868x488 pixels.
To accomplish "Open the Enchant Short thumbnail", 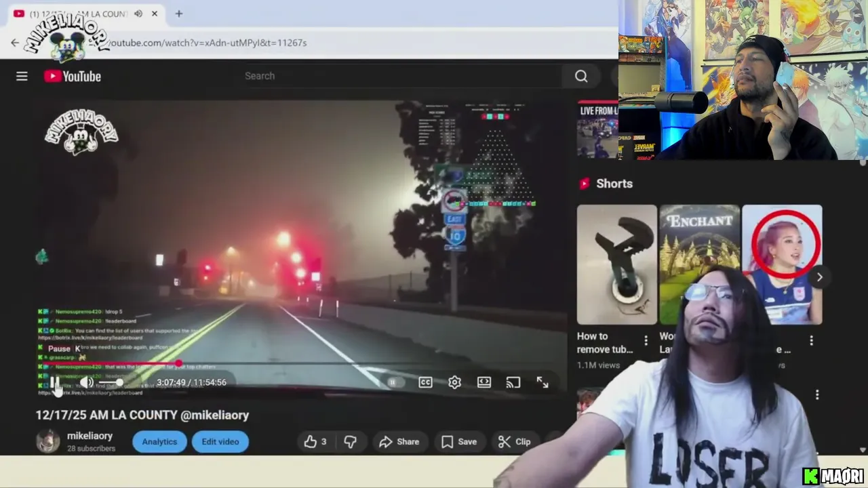I will pyautogui.click(x=699, y=265).
